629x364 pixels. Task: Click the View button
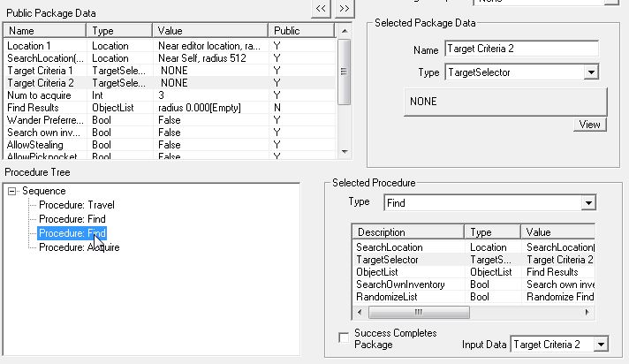click(x=589, y=125)
